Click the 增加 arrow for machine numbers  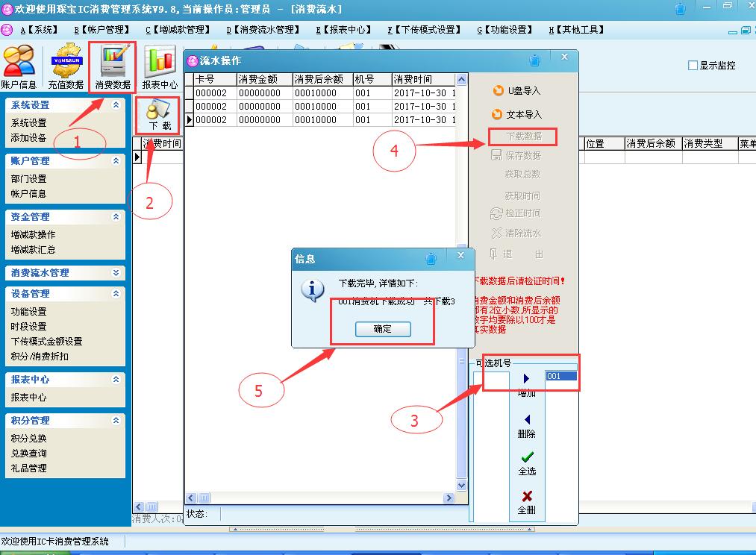(x=526, y=385)
